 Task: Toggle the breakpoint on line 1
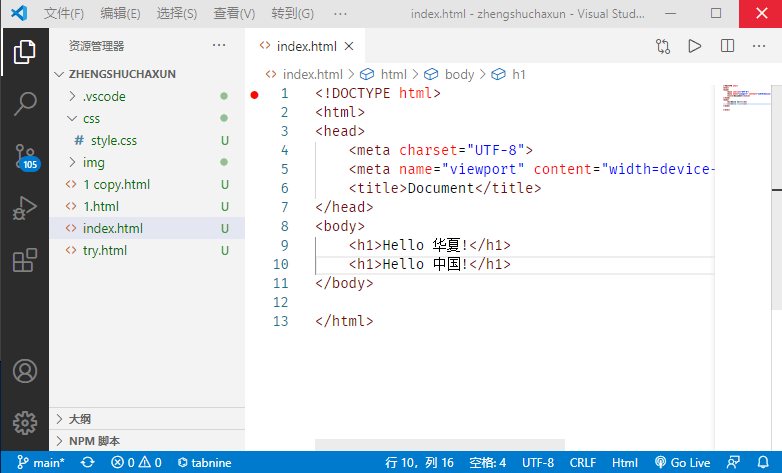click(254, 94)
